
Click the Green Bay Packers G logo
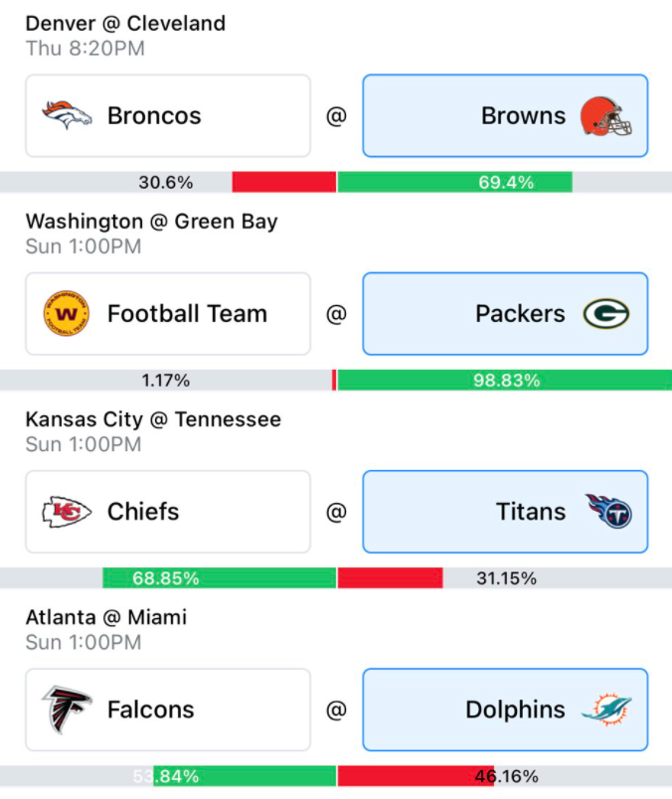click(x=606, y=313)
